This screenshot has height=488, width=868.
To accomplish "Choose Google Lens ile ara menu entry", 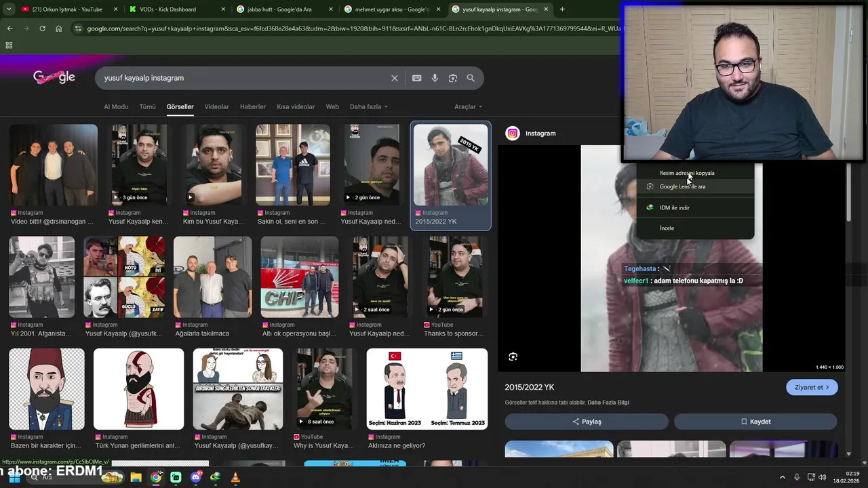I will tap(695, 186).
